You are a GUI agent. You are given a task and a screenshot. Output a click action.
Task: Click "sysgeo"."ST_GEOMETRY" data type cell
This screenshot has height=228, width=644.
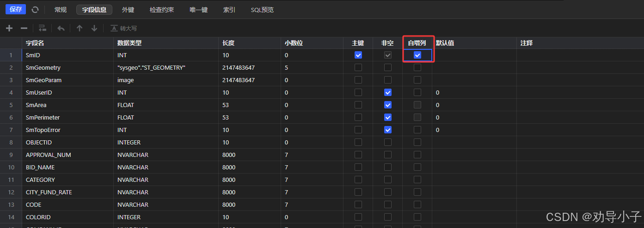tap(166, 67)
